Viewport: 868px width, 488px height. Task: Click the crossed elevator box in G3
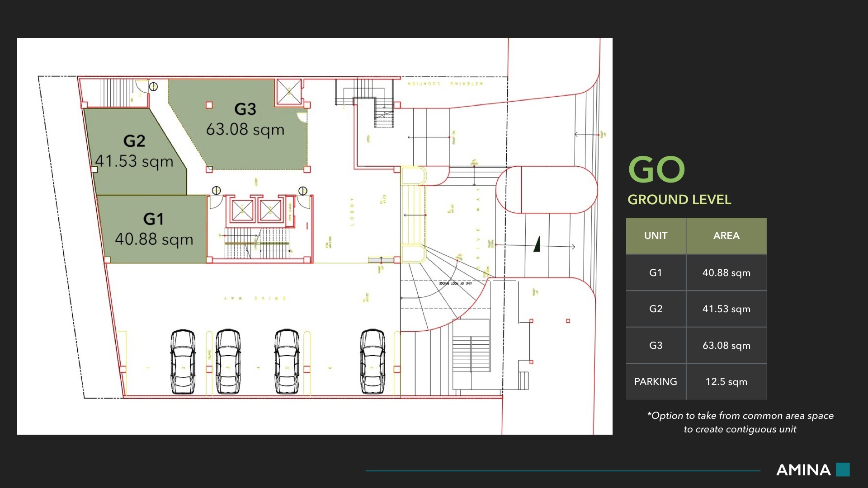coord(289,92)
